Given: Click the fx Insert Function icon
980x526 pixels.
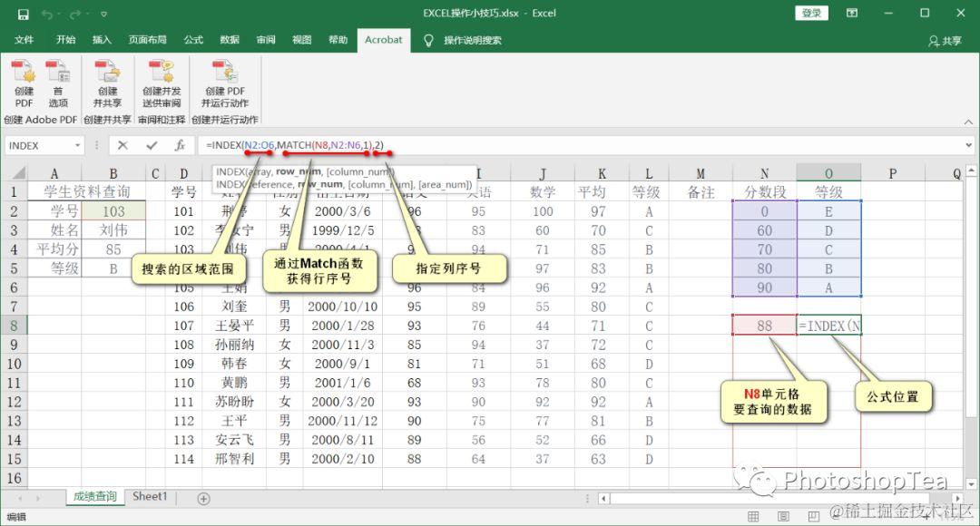Looking at the screenshot, I should [x=180, y=145].
